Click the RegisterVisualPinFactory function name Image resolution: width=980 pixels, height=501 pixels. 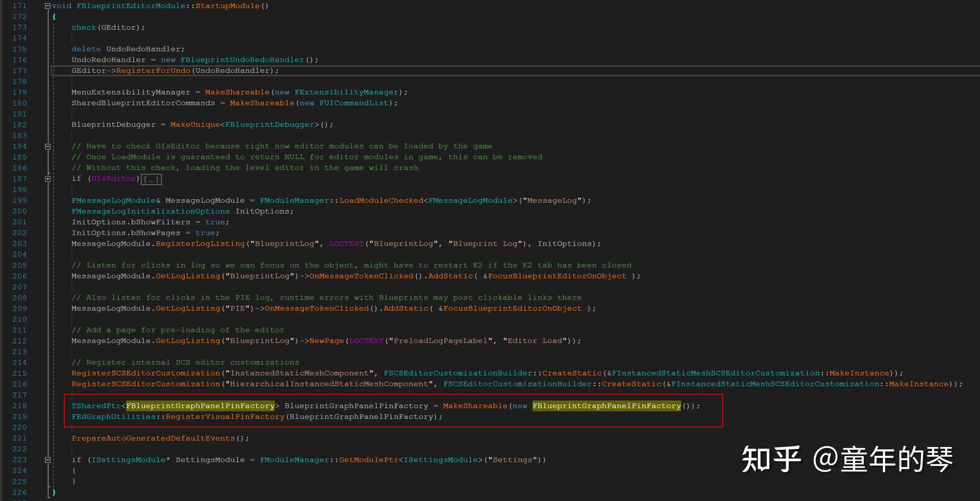tap(225, 417)
